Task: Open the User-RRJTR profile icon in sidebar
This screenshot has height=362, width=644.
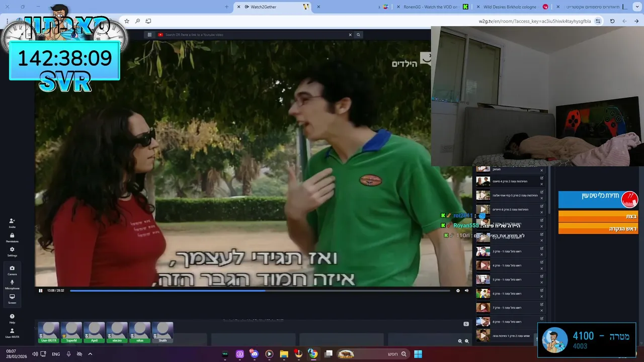Action: coord(12,333)
